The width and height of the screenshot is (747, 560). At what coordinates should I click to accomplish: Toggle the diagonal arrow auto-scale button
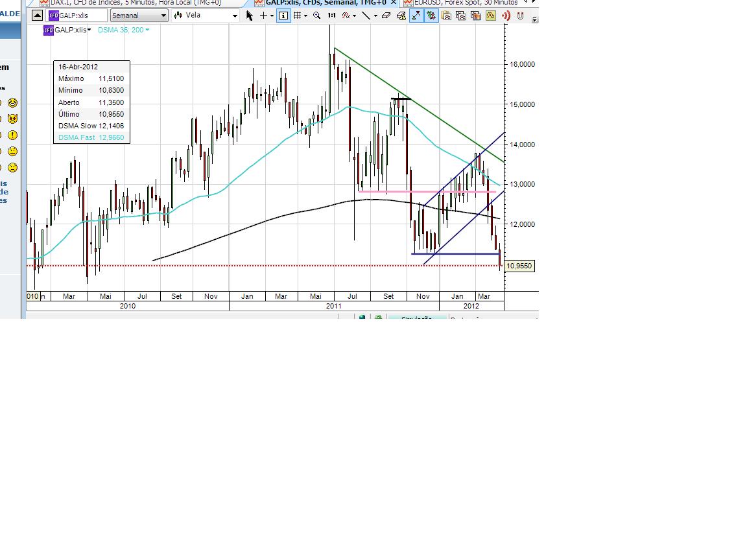[x=416, y=16]
